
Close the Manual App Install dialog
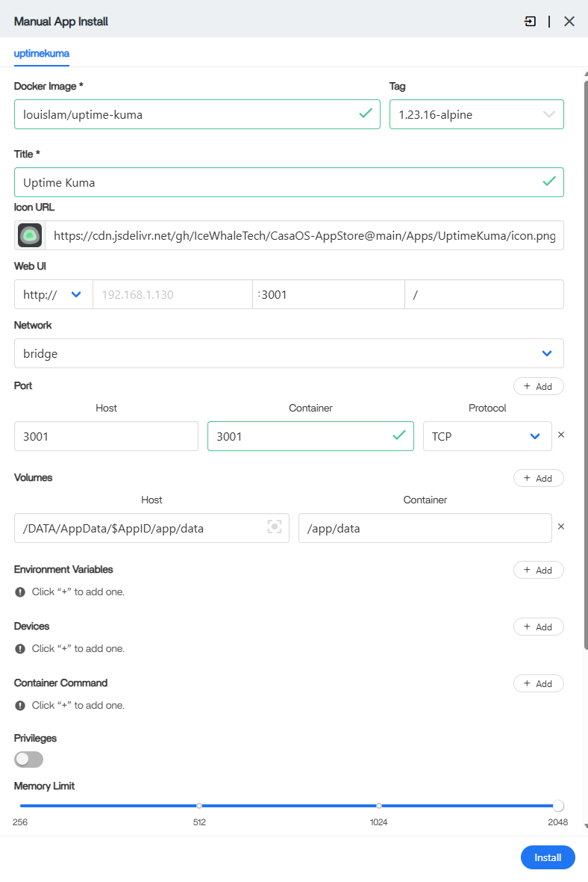(569, 21)
